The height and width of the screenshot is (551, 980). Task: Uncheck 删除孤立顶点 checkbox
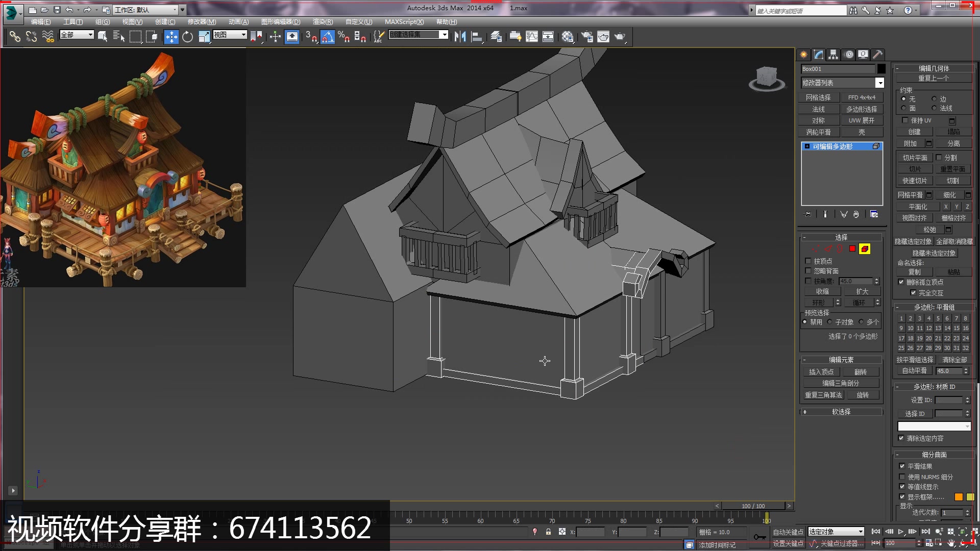point(901,282)
